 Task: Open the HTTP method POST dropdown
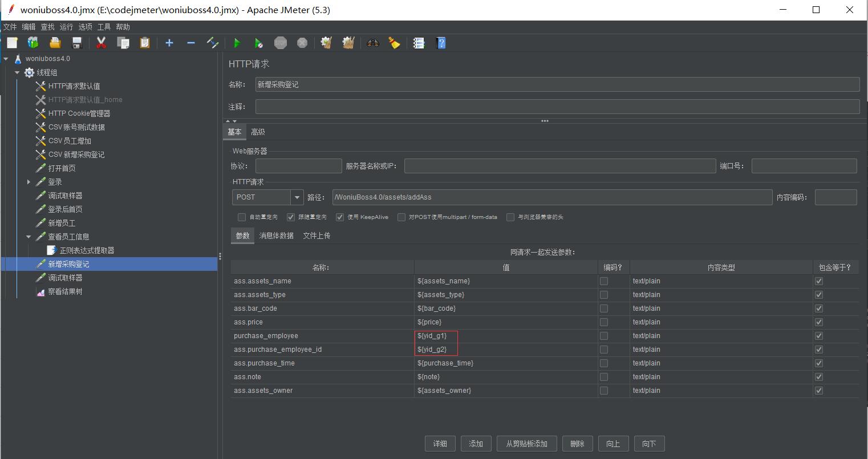(x=297, y=197)
